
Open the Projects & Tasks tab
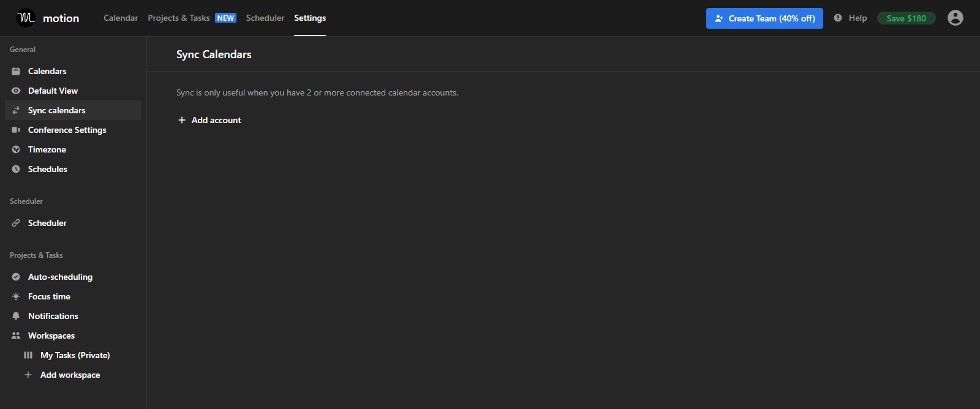click(179, 18)
